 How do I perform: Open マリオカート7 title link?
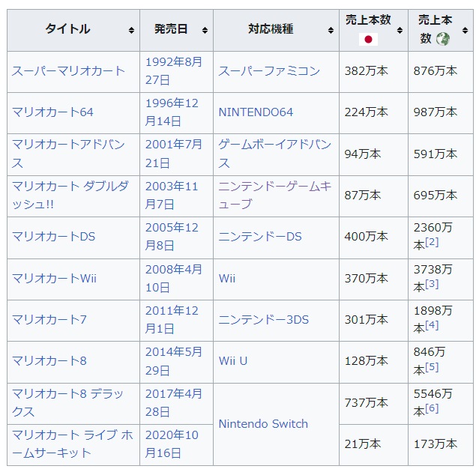(49, 319)
